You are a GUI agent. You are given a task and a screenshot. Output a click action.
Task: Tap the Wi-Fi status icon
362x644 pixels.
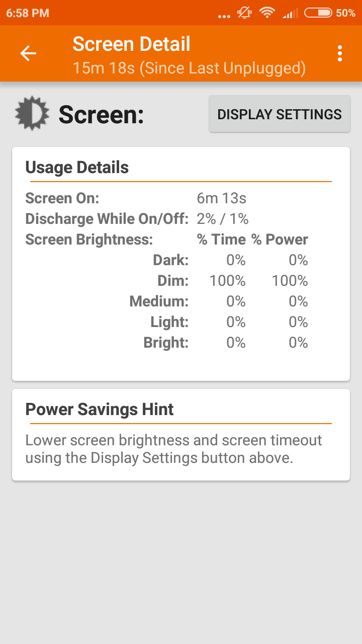pyautogui.click(x=267, y=13)
